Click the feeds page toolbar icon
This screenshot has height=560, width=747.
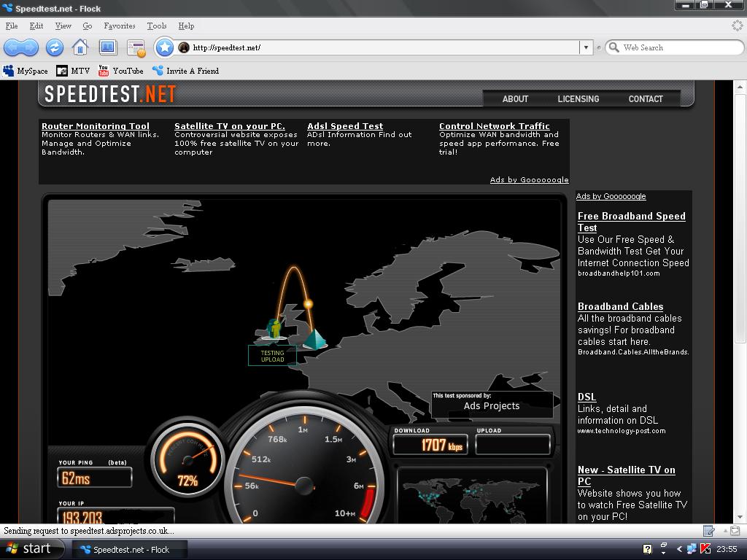click(136, 47)
